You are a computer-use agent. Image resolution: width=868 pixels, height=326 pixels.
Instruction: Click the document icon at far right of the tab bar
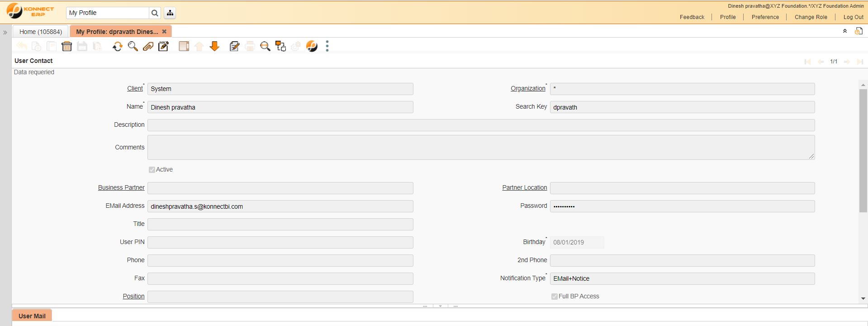(859, 31)
